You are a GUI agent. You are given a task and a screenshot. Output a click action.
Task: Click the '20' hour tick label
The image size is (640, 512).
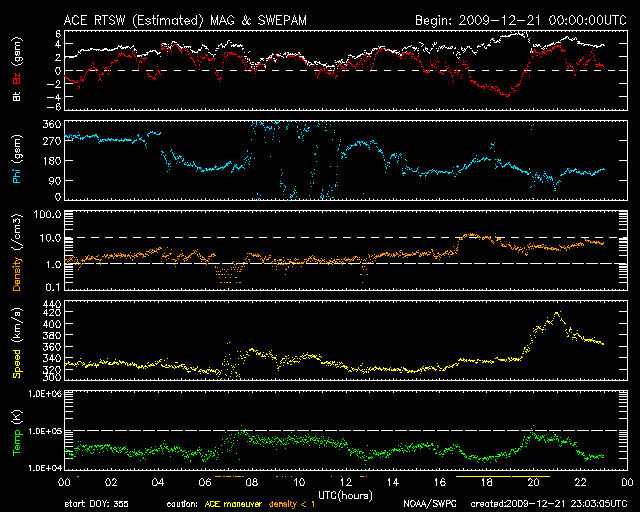tap(533, 483)
